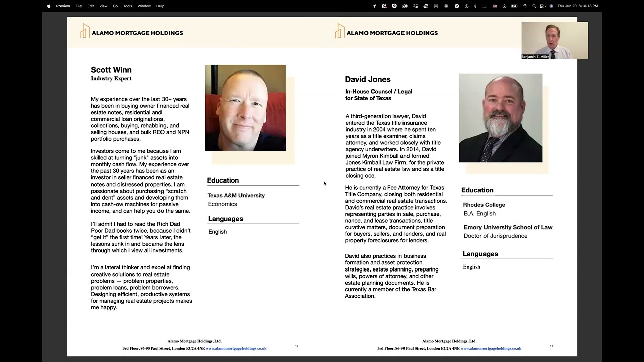
Task: Open the screen recording status icon
Action: pyautogui.click(x=505, y=6)
